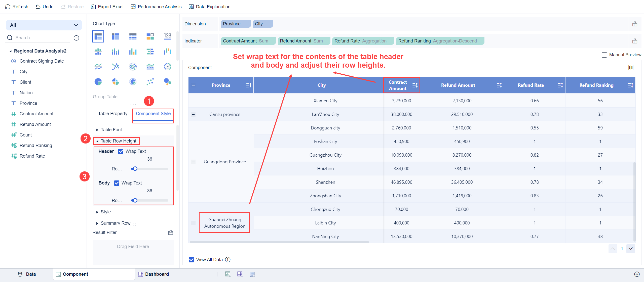Image resolution: width=644 pixels, height=282 pixels.
Task: Enable the Manual Preview checkbox
Action: point(604,55)
